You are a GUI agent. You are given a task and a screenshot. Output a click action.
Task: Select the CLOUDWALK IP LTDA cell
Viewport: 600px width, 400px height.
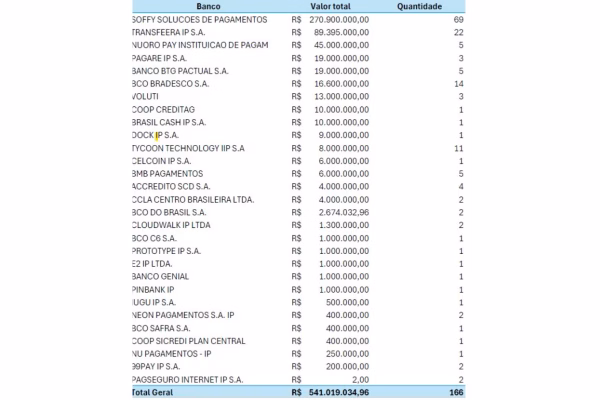(173, 225)
